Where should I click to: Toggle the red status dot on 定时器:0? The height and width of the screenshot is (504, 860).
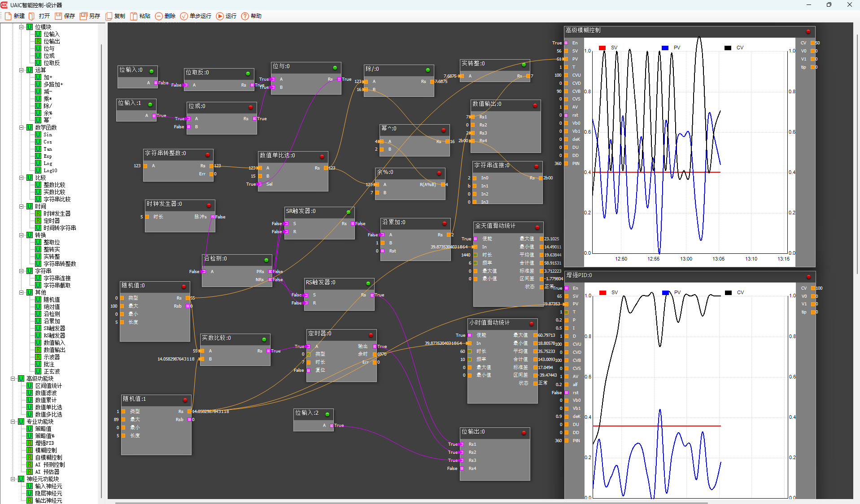[371, 335]
